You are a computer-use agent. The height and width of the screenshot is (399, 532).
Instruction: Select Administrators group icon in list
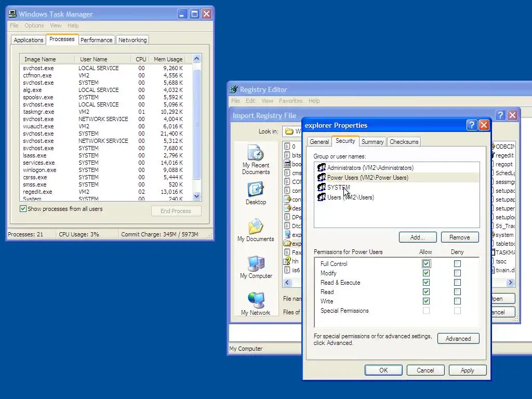(321, 168)
